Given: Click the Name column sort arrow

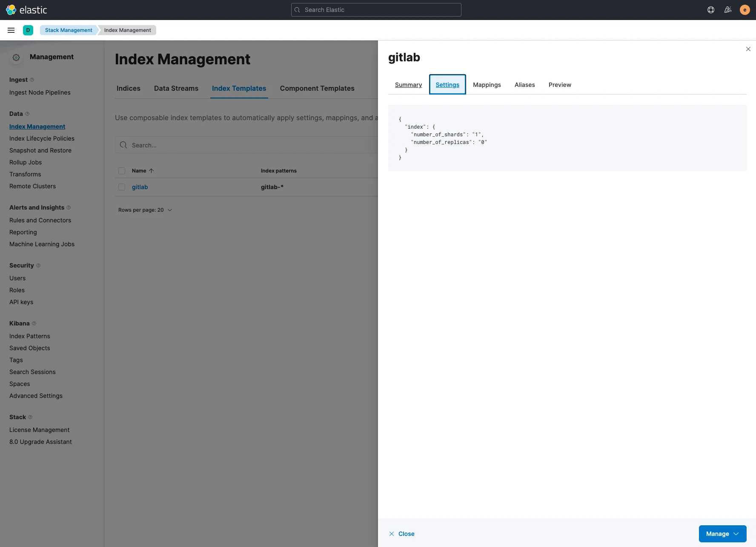Looking at the screenshot, I should click(151, 171).
